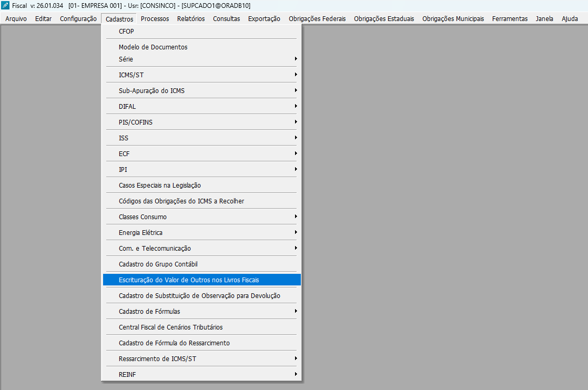Open the Obrigações Federais menu

[317, 19]
